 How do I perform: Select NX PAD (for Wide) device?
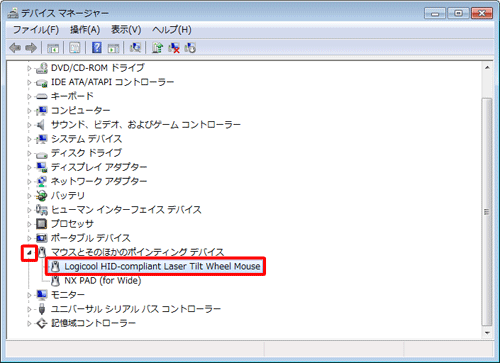point(103,280)
